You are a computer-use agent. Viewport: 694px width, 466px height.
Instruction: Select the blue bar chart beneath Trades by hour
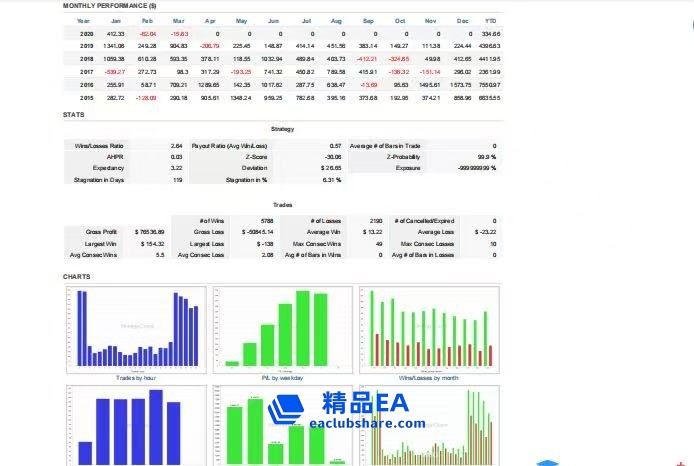[x=135, y=426]
